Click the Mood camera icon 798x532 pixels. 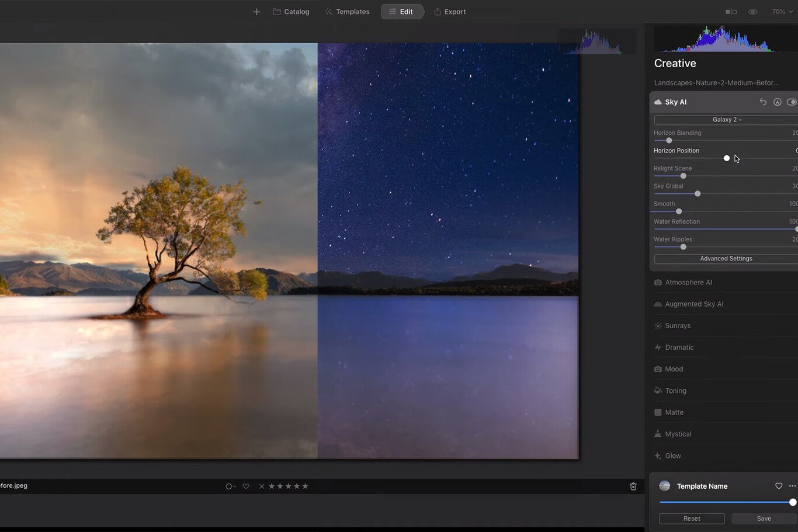click(658, 369)
